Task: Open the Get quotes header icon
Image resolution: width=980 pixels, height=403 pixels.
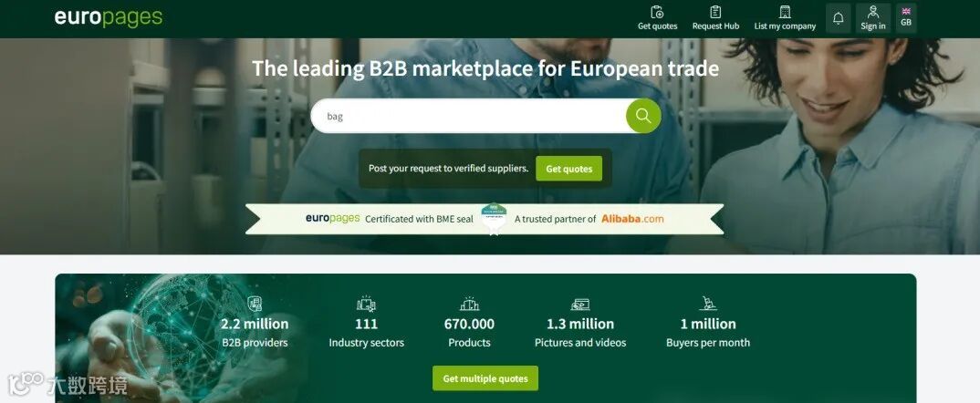Action: click(657, 12)
